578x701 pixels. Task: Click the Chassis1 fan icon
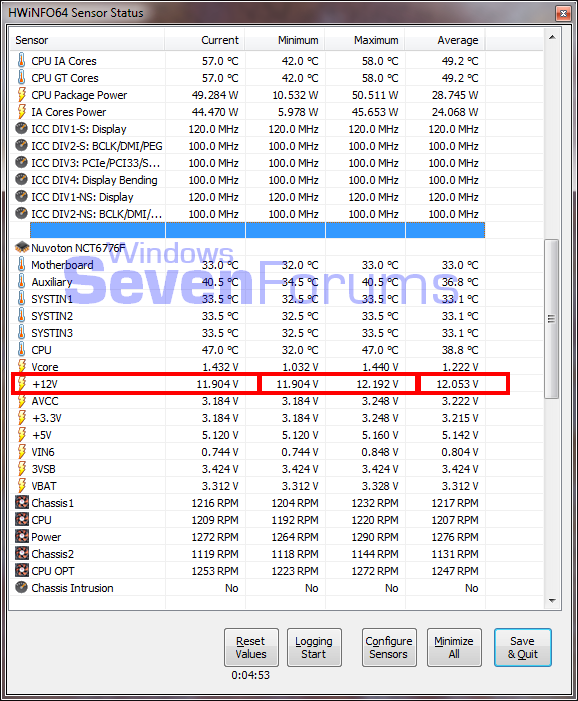(x=22, y=503)
